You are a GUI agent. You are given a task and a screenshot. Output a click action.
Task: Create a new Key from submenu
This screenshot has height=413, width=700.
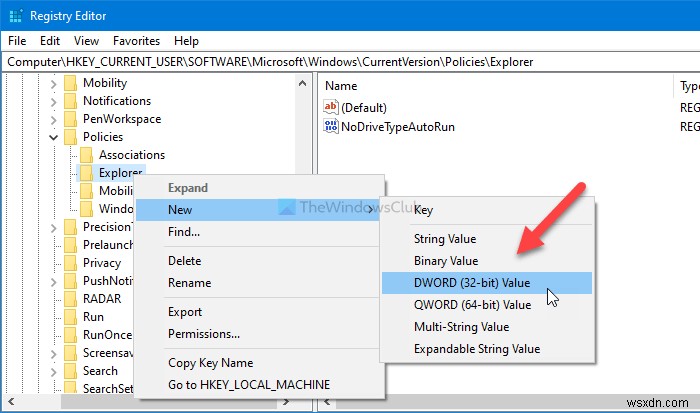click(x=487, y=210)
